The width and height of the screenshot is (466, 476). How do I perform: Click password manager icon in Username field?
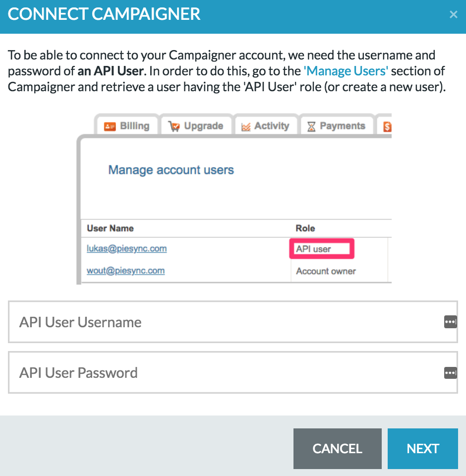[x=450, y=322]
